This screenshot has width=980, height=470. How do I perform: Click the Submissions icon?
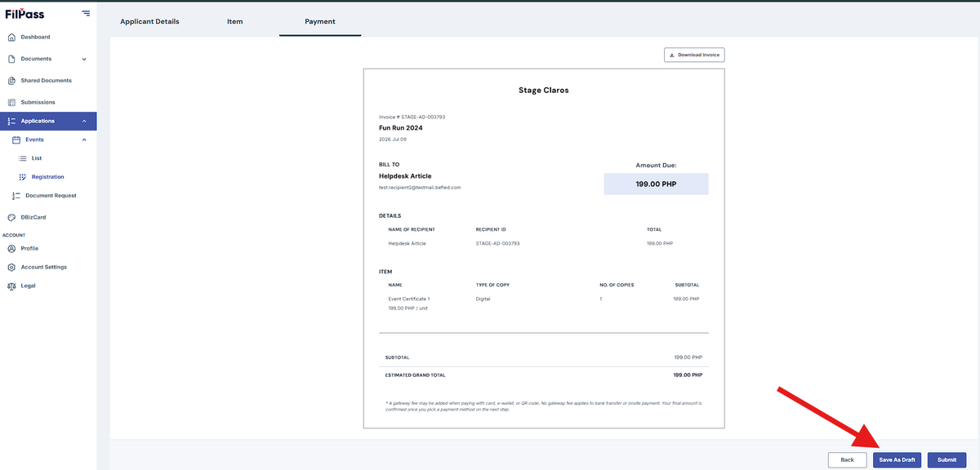coord(11,103)
